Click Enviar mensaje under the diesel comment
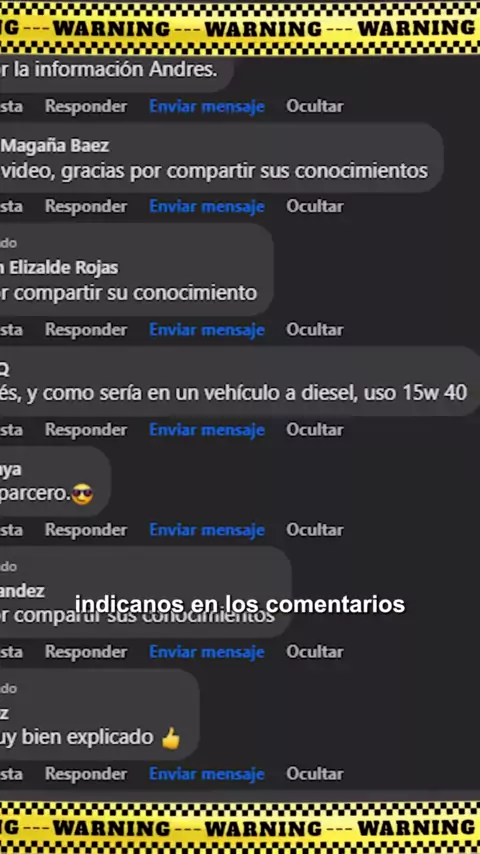 (x=206, y=430)
